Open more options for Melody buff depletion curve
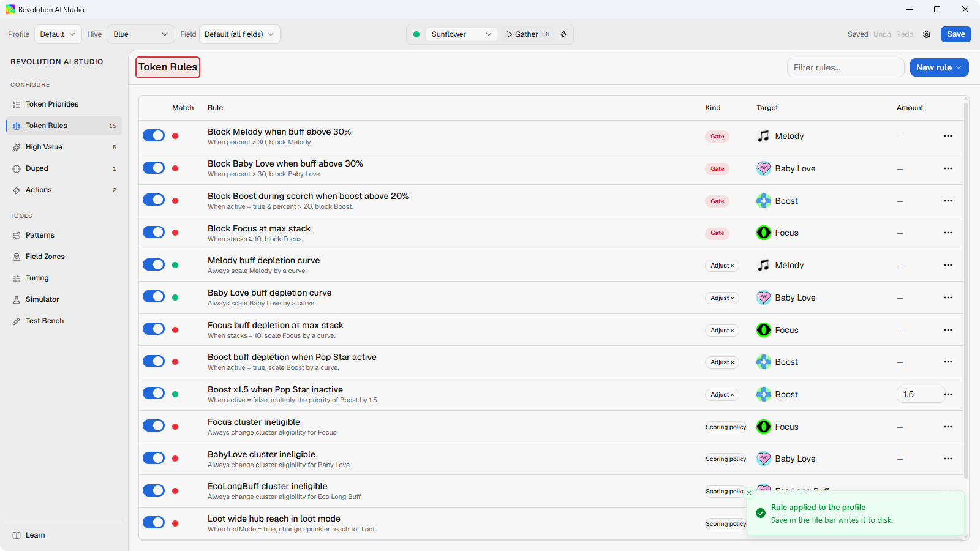Image resolution: width=980 pixels, height=551 pixels. coord(948,265)
